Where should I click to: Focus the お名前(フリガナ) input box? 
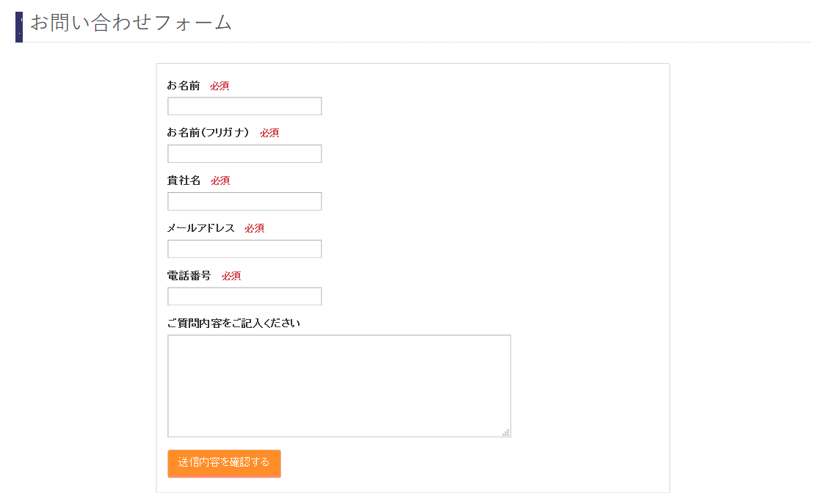244,154
